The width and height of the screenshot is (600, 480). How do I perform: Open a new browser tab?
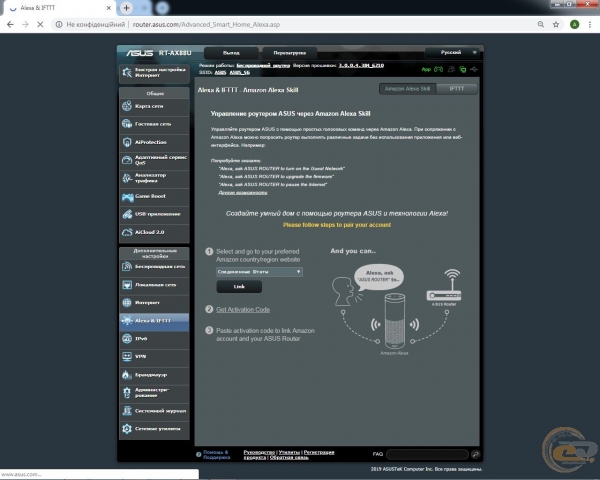[x=126, y=8]
